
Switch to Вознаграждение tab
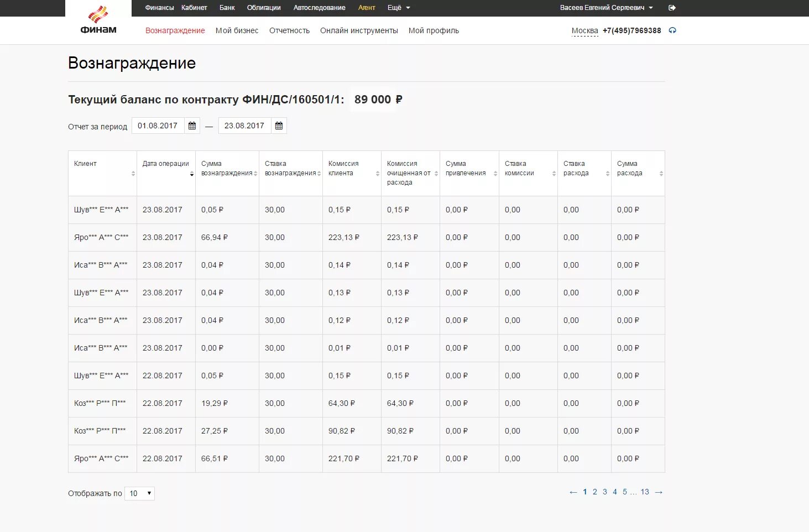pyautogui.click(x=175, y=30)
